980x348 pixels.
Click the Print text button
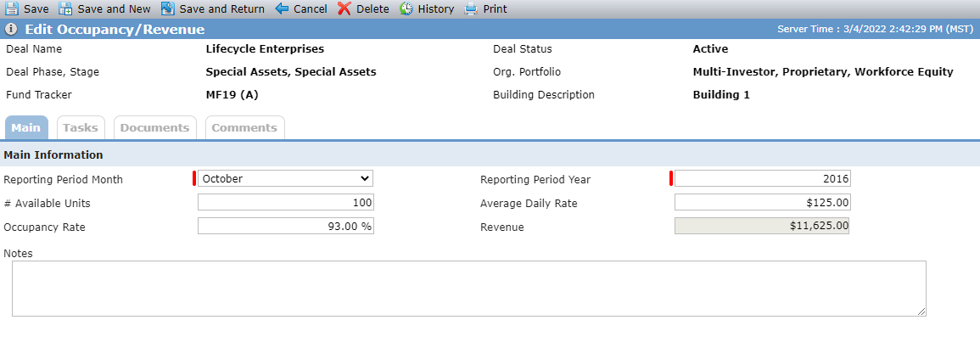pyautogui.click(x=495, y=9)
